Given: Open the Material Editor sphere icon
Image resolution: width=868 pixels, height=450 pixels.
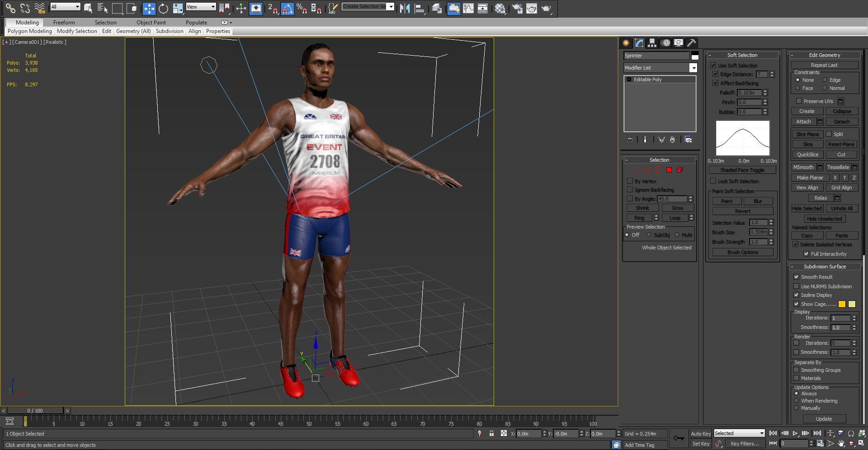Looking at the screenshot, I should point(500,8).
